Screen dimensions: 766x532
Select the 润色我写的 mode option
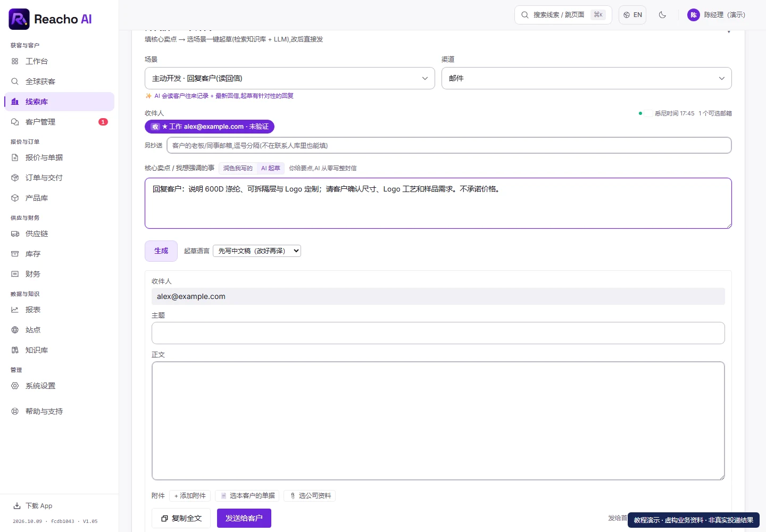pyautogui.click(x=238, y=168)
